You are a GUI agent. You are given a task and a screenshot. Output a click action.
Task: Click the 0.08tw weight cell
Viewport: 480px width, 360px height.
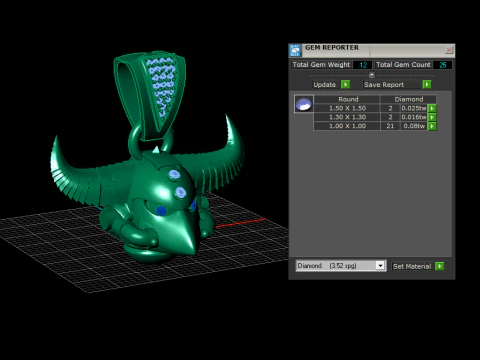[414, 126]
